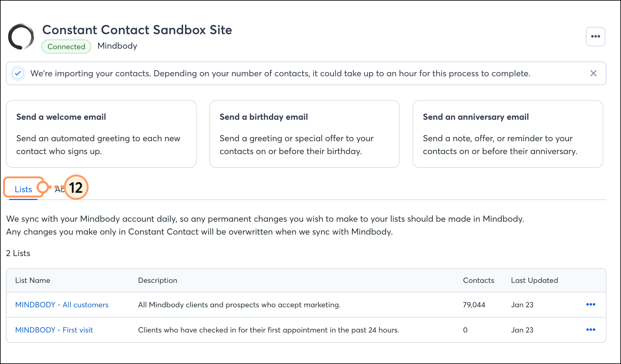The width and height of the screenshot is (621, 364).
Task: Click the Mindbody label beside Connected
Action: tap(117, 46)
